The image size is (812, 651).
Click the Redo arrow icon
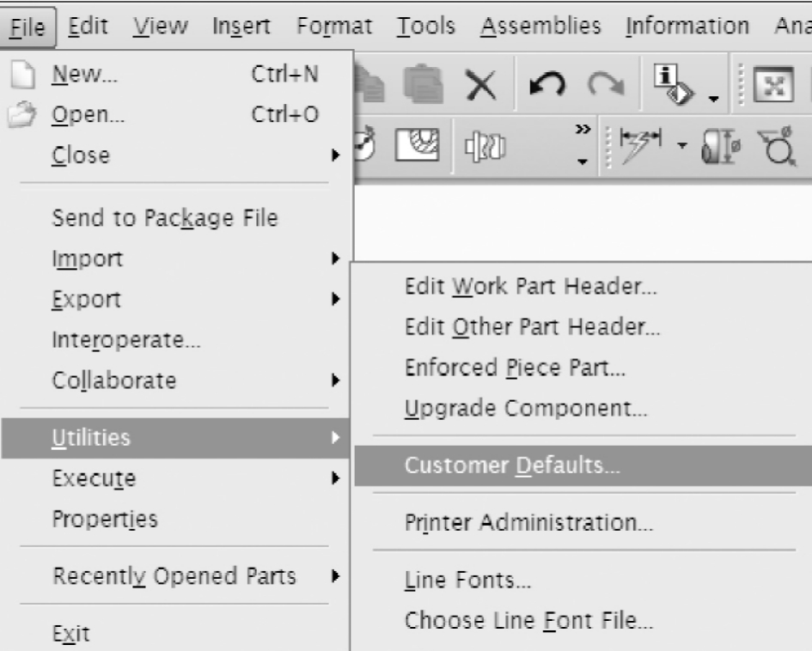[606, 84]
